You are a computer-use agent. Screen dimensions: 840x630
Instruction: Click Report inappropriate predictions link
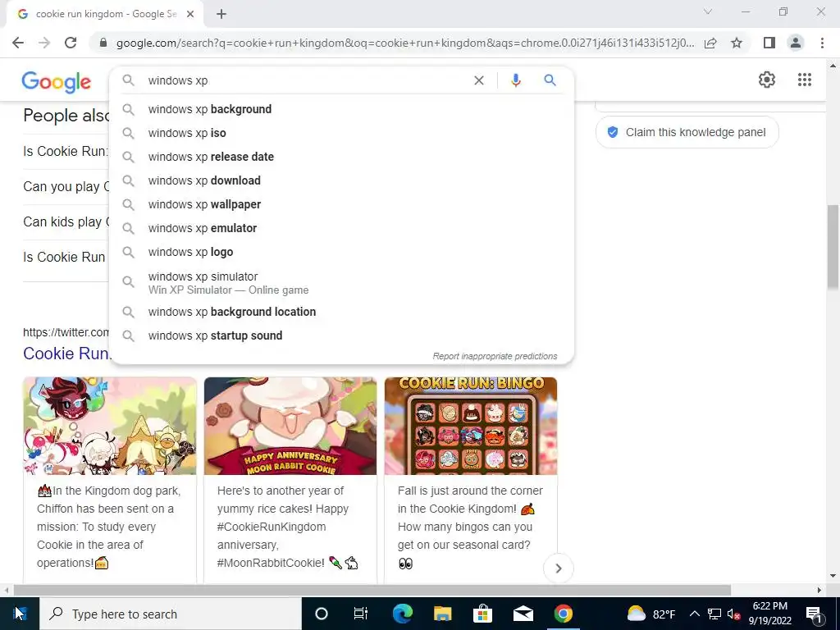[495, 356]
